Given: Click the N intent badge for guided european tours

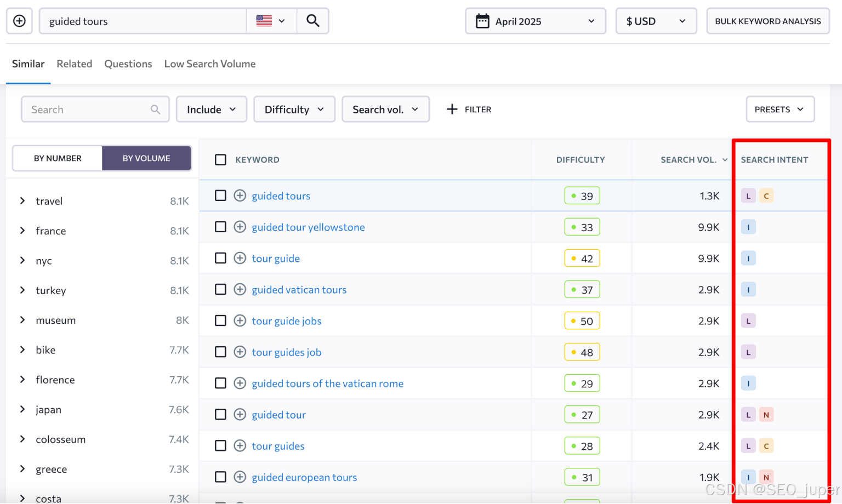Looking at the screenshot, I should [x=766, y=477].
